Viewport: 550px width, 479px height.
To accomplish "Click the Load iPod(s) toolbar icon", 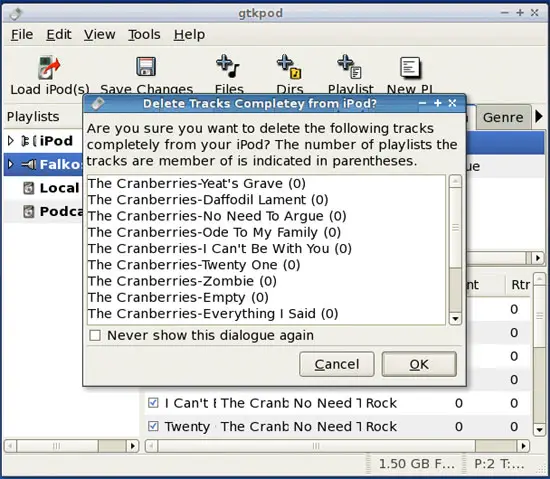I will (49, 67).
